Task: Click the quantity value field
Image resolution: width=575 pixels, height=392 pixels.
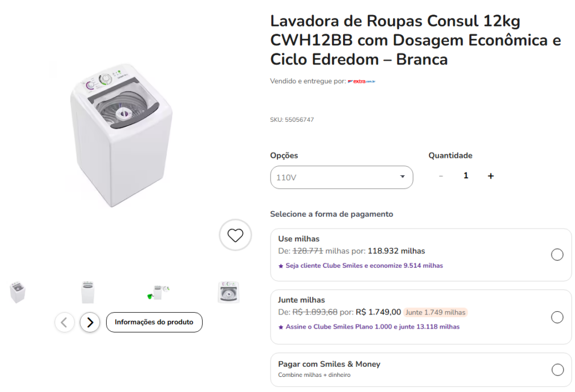Action: pyautogui.click(x=466, y=176)
